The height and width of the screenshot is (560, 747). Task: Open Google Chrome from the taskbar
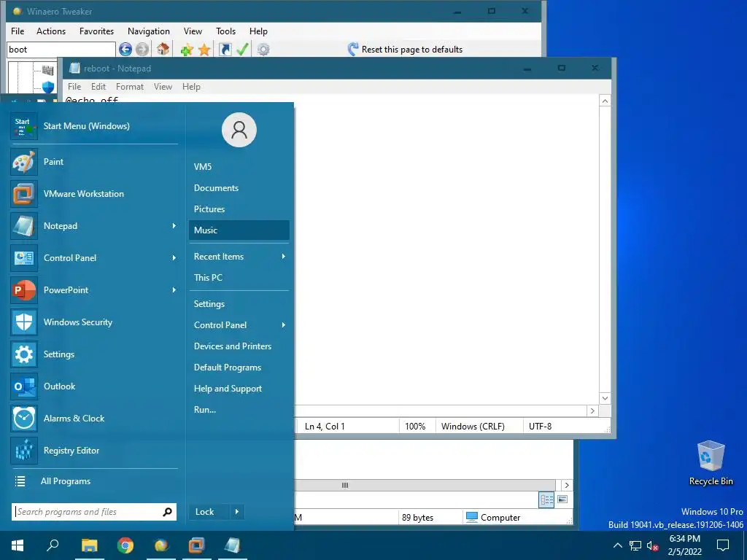(125, 545)
